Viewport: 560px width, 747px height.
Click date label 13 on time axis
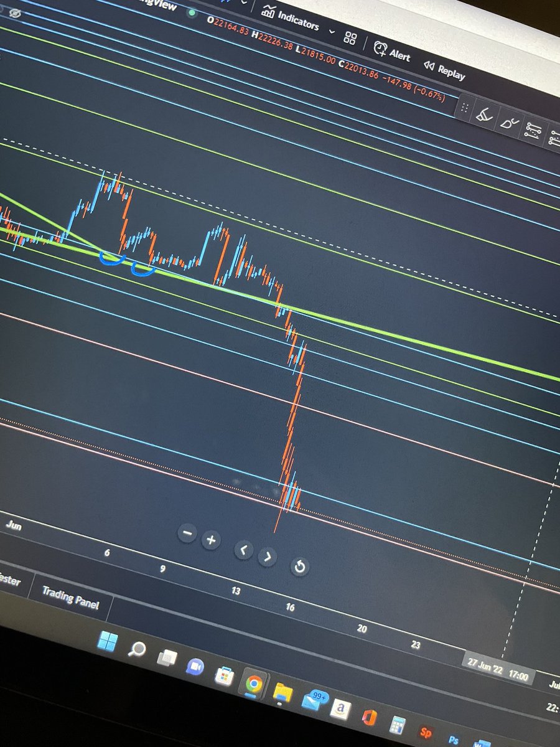click(x=235, y=590)
